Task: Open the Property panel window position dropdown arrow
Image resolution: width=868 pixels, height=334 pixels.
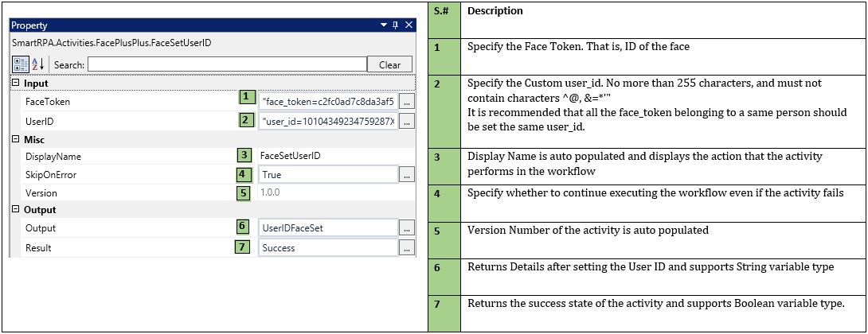Action: tap(383, 25)
